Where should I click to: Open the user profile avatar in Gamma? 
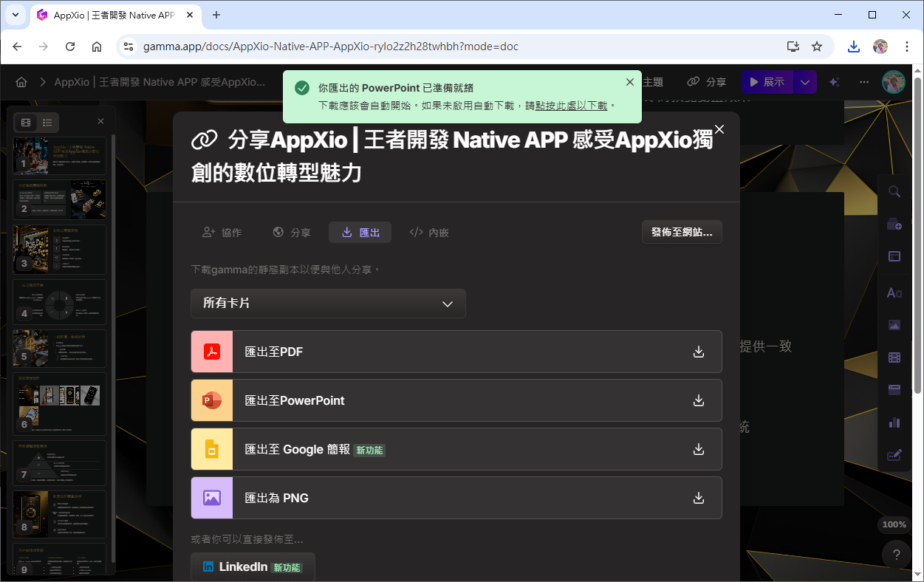pos(894,82)
